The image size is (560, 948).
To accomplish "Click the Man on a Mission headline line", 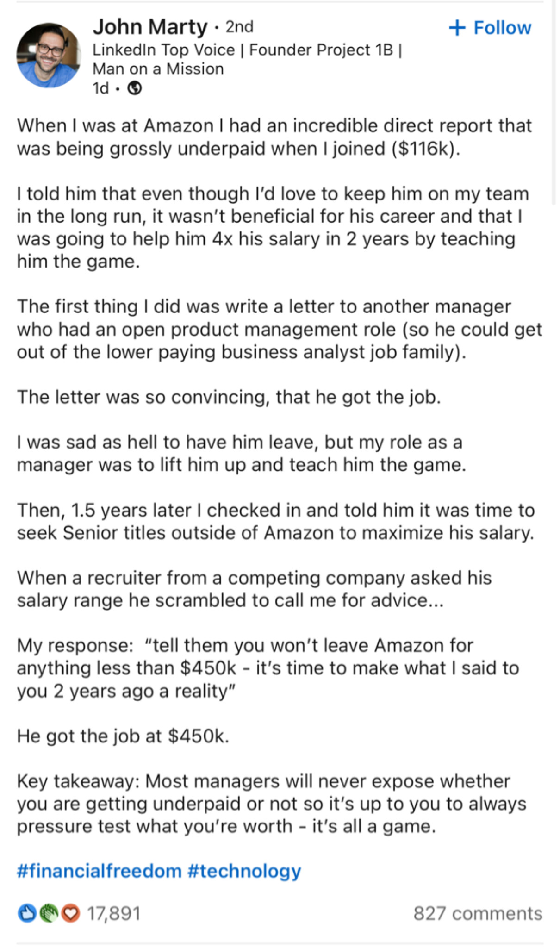I will click(x=158, y=69).
